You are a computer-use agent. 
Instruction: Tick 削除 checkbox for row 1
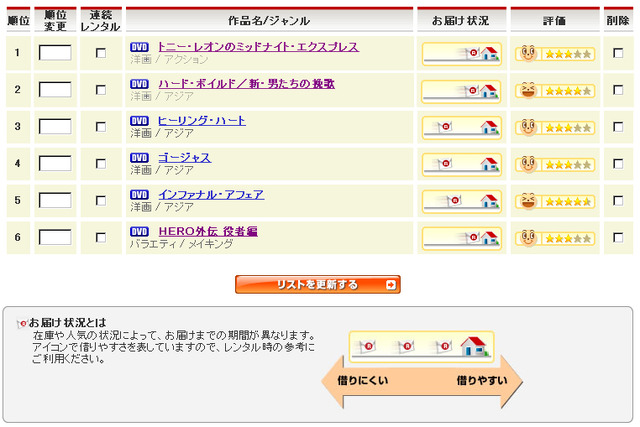pyautogui.click(x=618, y=53)
